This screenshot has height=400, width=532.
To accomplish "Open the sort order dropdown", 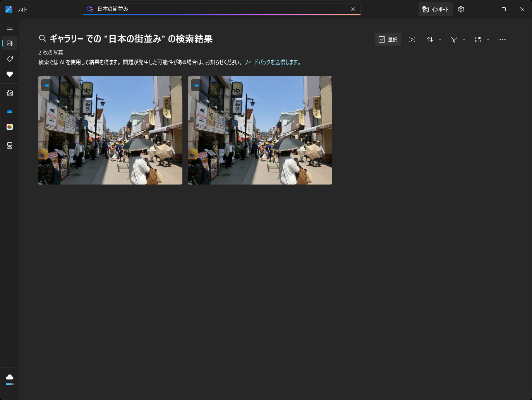I will coord(434,39).
